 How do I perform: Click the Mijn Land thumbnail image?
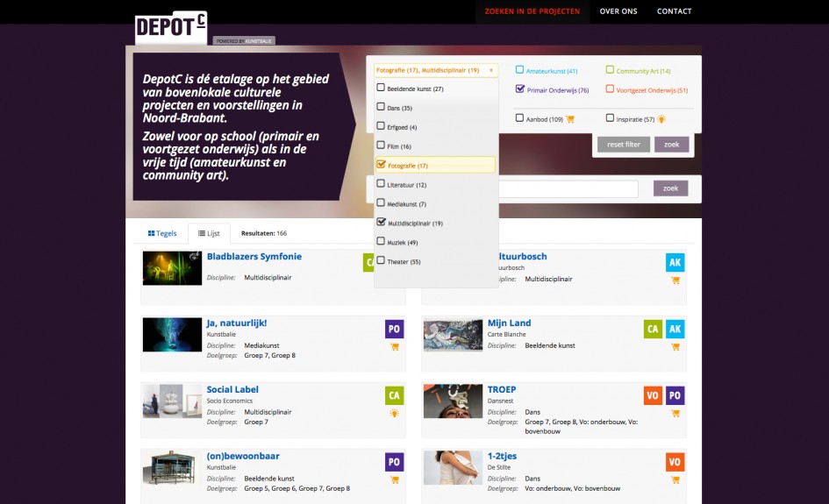pos(453,335)
